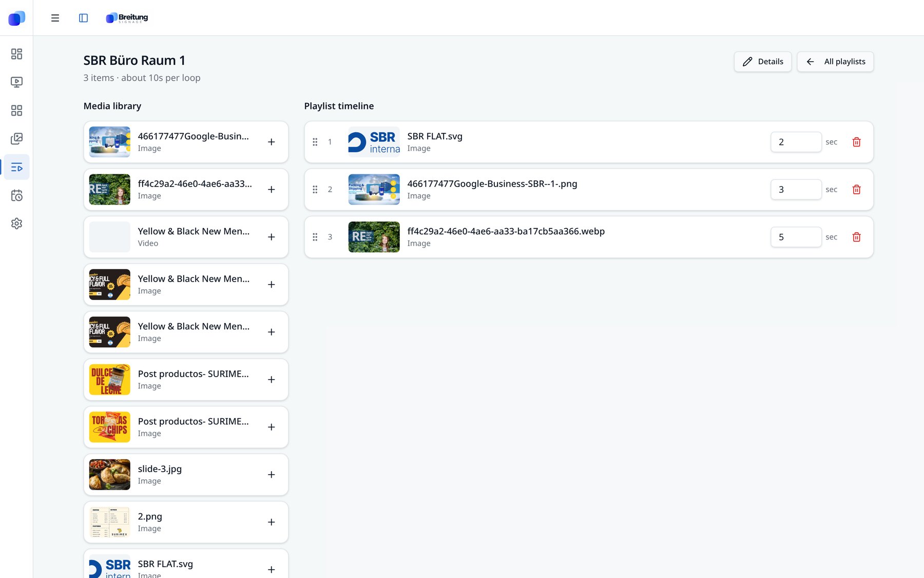Grab drag handle of timeline item 3
The image size is (924, 578).
point(315,237)
